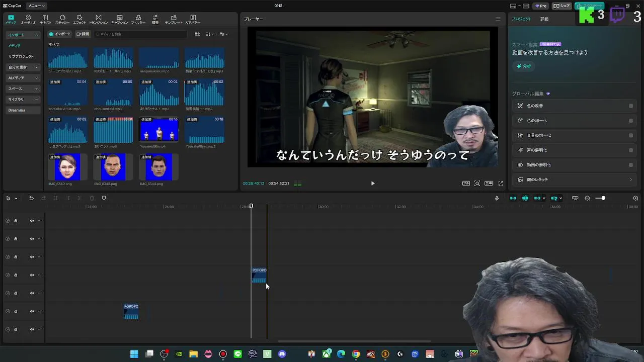The width and height of the screenshot is (644, 362).
Task: Click the microphone voiceover icon
Action: point(497,198)
